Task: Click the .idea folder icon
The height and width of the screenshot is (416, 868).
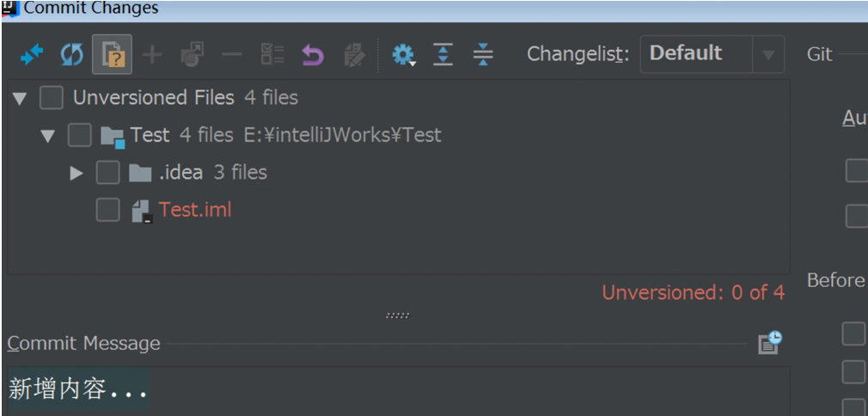Action: [x=140, y=174]
